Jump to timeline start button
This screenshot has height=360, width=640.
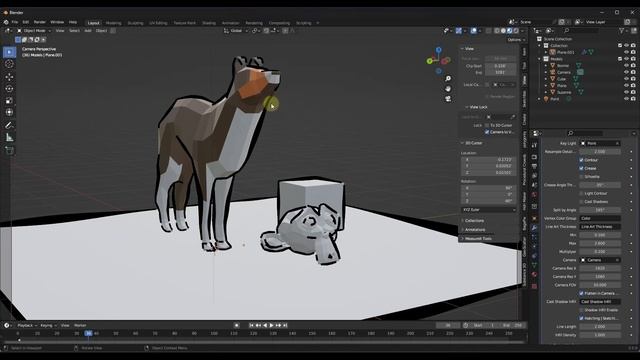[251, 325]
